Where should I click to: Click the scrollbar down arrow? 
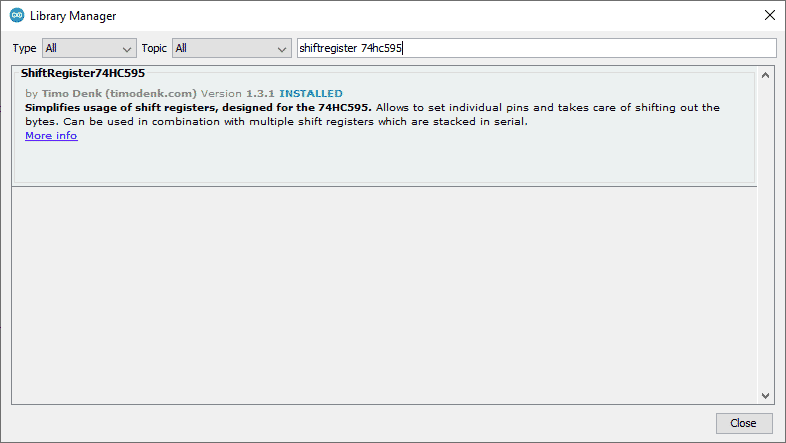pyautogui.click(x=765, y=395)
